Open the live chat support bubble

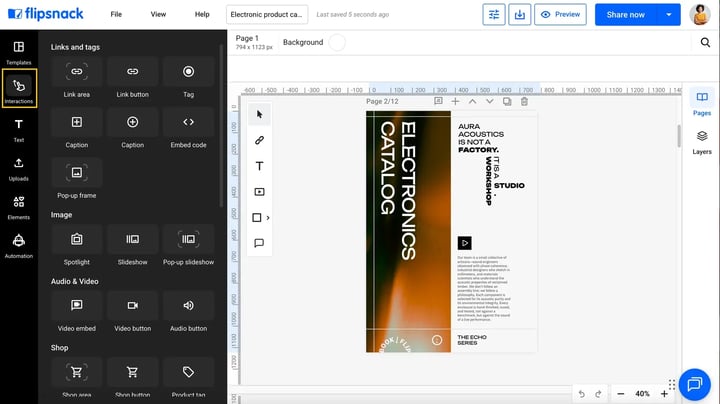pos(694,384)
